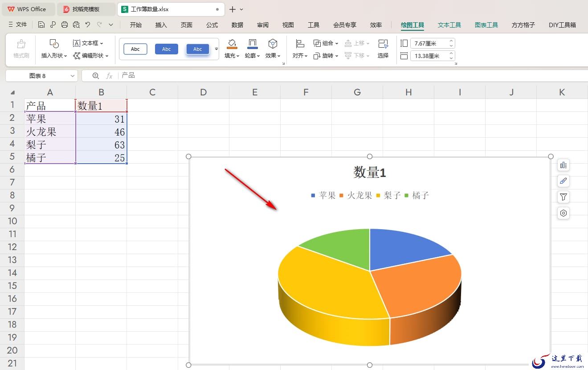
Task: Click the shape width field 13.38厘米
Action: pos(429,56)
